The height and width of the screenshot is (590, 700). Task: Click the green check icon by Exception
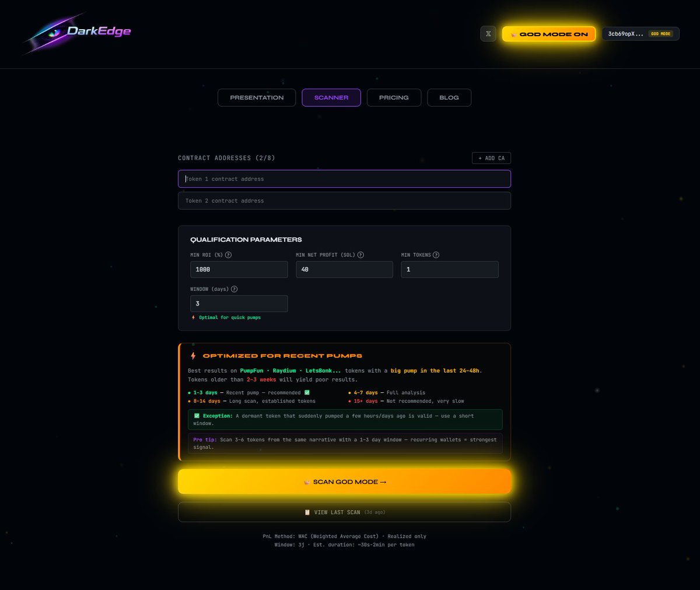197,416
